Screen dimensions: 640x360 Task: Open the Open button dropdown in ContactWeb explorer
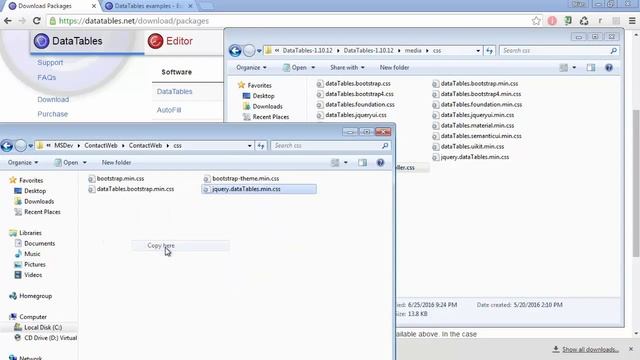(x=84, y=163)
